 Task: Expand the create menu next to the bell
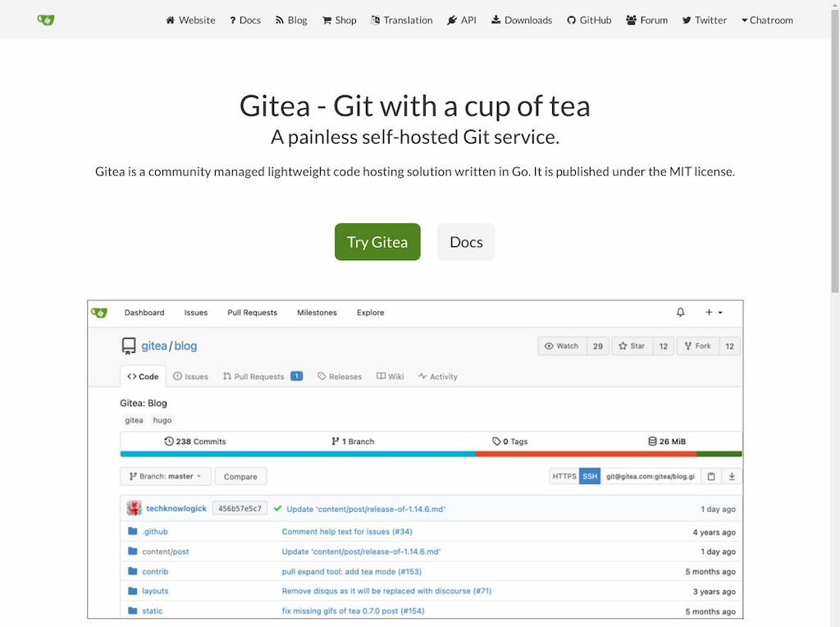pos(712,313)
